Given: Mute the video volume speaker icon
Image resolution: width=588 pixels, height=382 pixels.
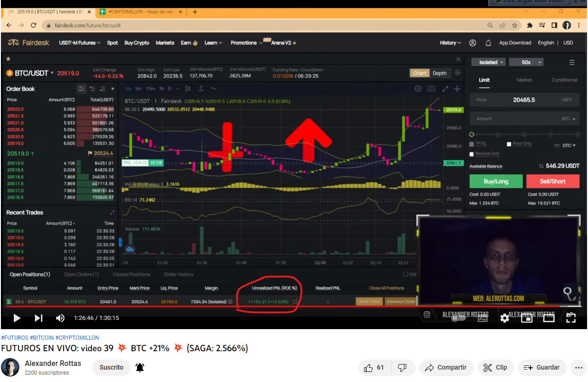Looking at the screenshot, I should click(60, 318).
